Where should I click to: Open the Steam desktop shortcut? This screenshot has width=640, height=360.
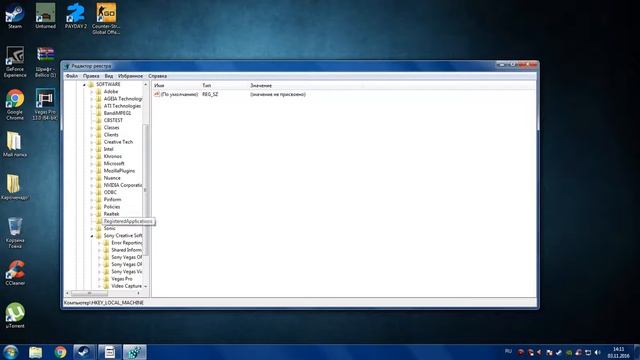(15, 16)
